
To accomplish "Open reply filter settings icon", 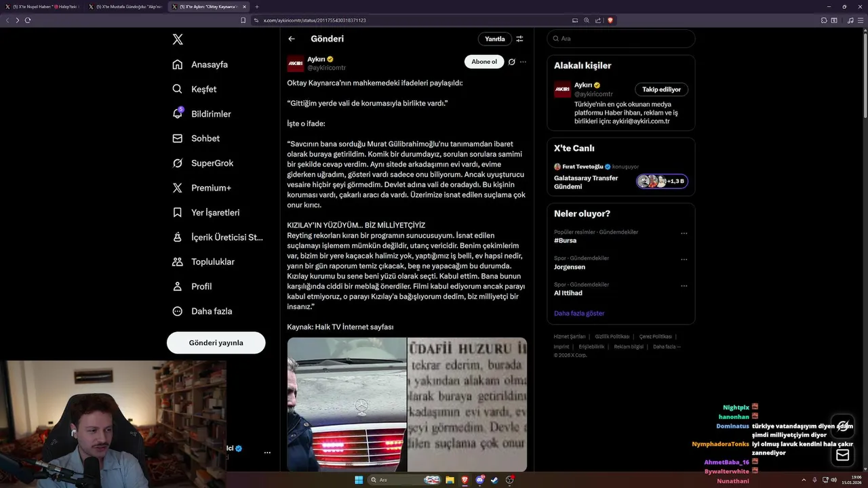I will pyautogui.click(x=519, y=39).
